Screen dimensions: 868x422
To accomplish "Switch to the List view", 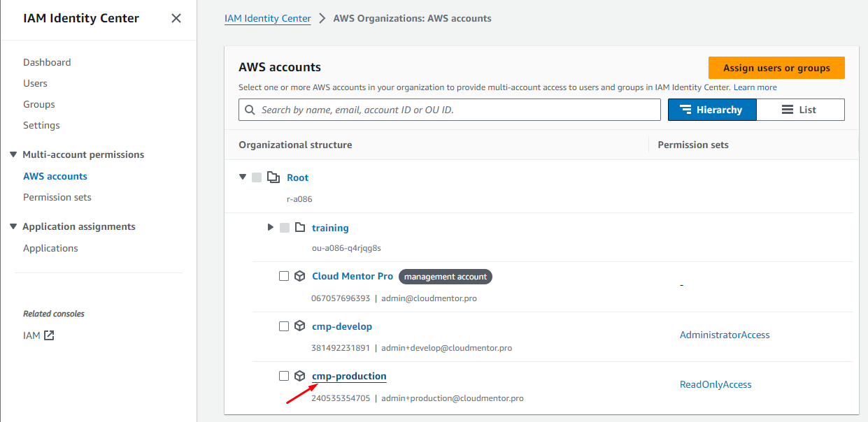I will point(800,110).
